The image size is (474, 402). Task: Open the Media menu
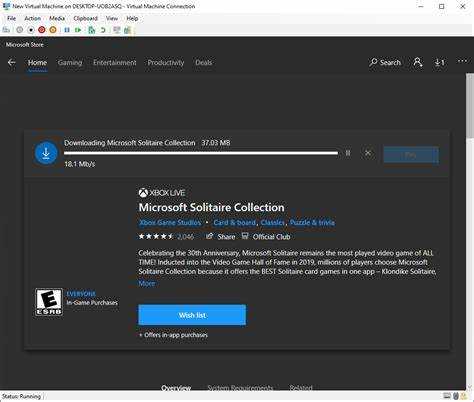tap(57, 18)
